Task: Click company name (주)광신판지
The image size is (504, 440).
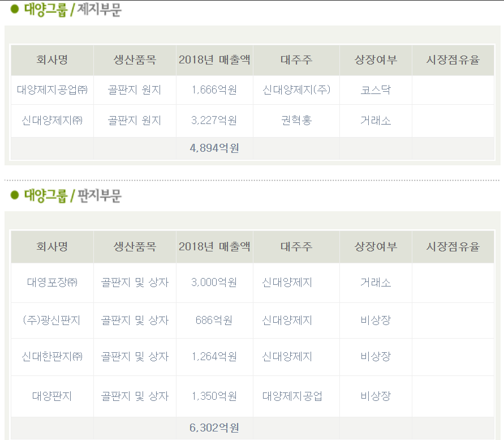Action: [51, 321]
